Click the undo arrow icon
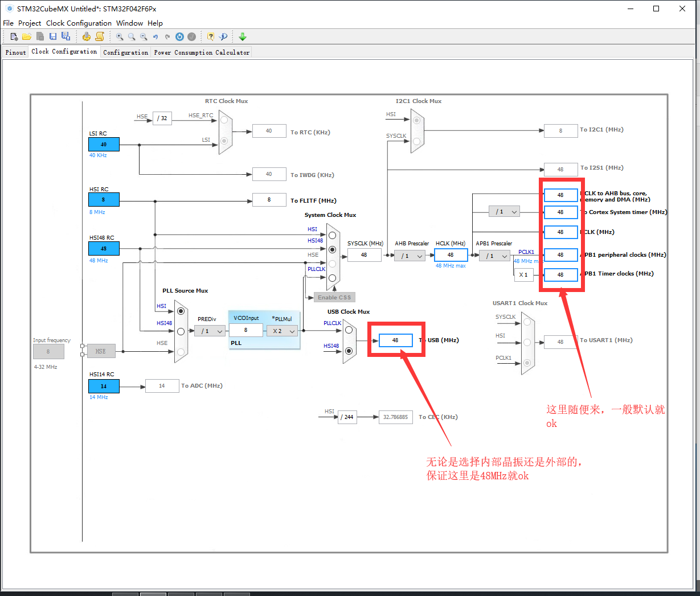This screenshot has width=700, height=596. 155,36
